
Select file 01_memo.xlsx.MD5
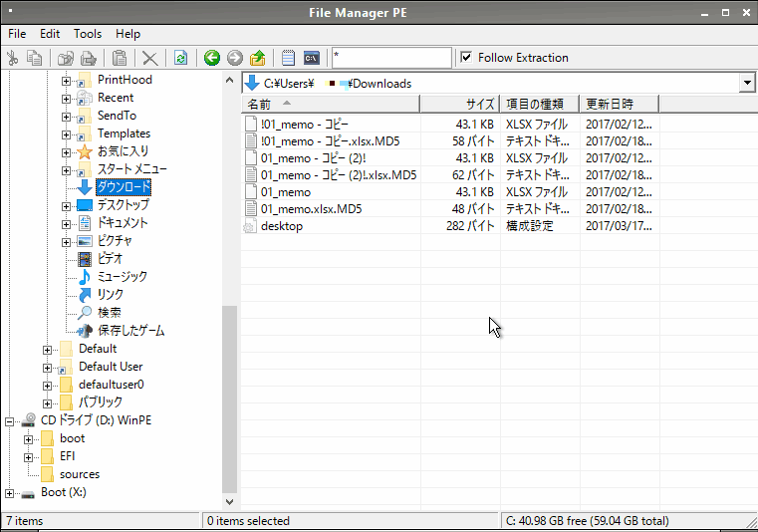point(312,209)
